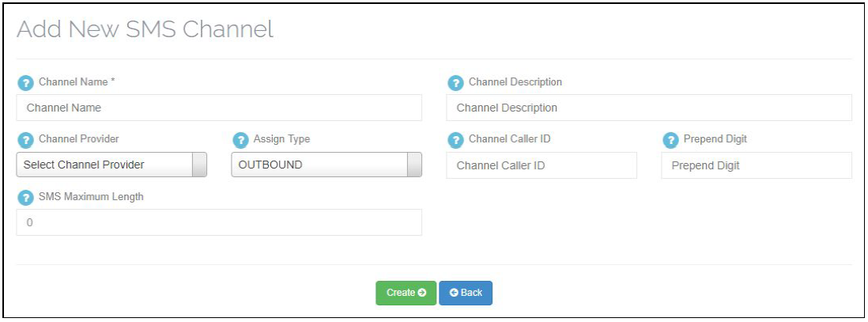The image size is (868, 322).
Task: Focus the Channel Name text field
Action: pos(219,108)
